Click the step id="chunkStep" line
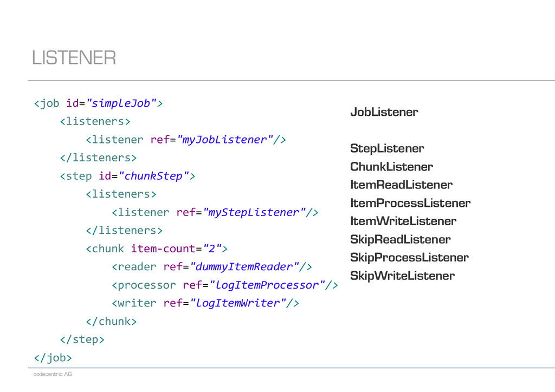The image size is (555, 392). click(127, 175)
